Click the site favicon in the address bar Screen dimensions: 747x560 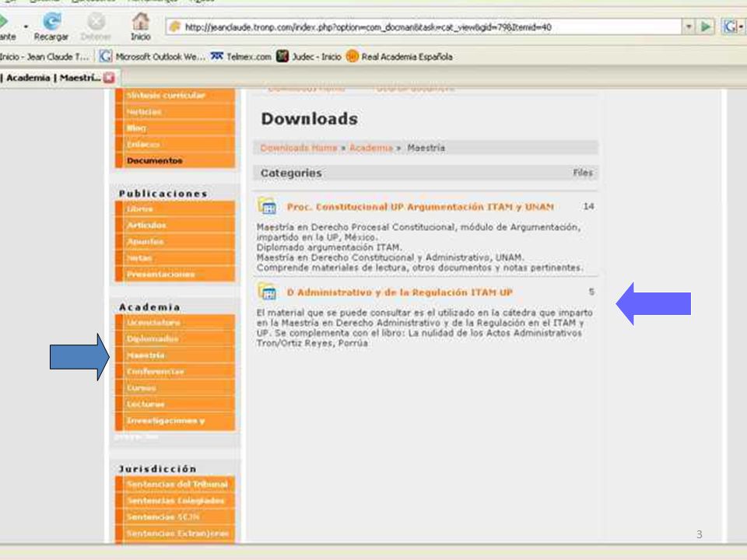[175, 26]
